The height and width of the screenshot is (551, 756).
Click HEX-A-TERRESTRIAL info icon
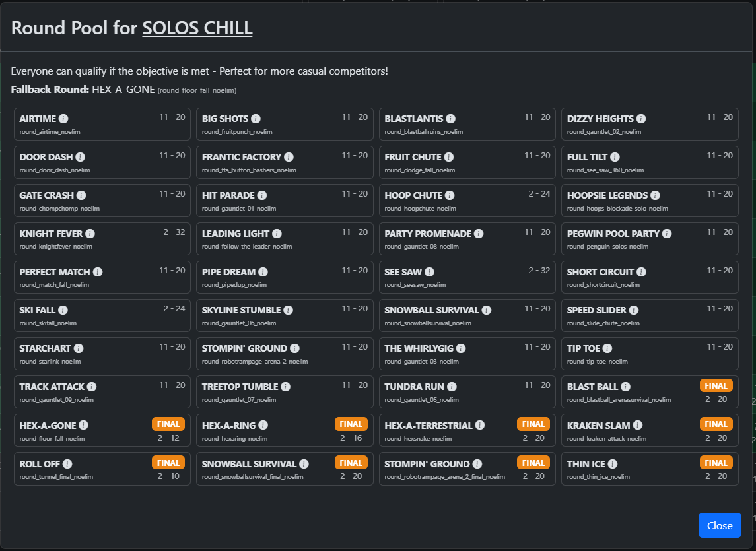coord(480,425)
